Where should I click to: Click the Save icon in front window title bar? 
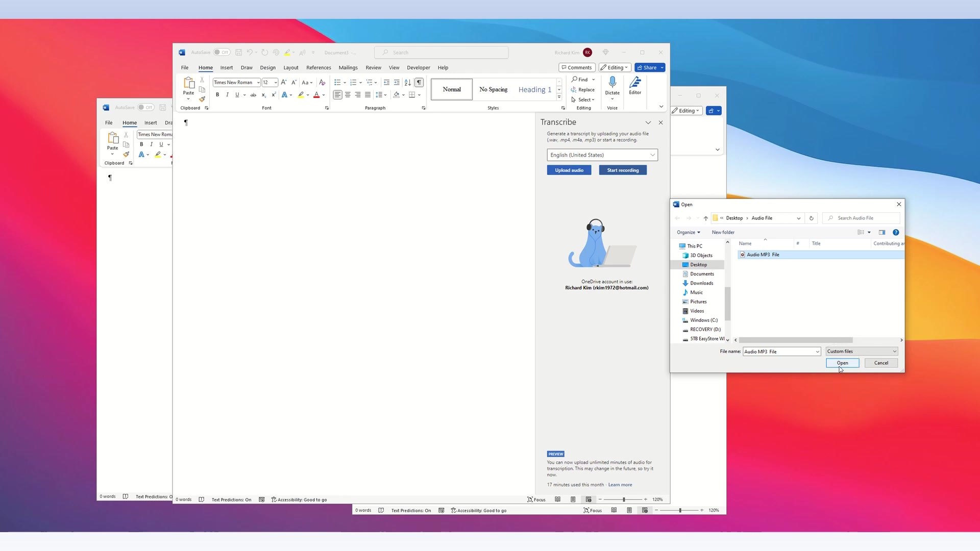tap(238, 53)
